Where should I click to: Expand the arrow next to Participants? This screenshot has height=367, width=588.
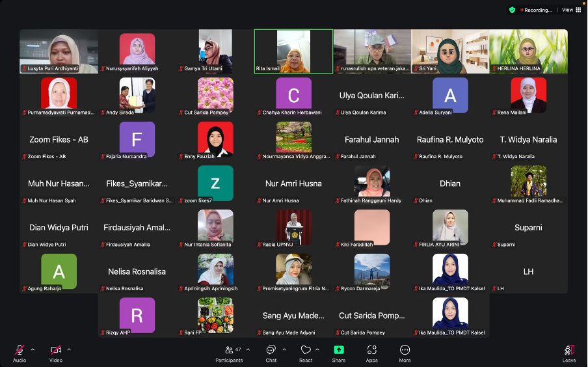(248, 349)
